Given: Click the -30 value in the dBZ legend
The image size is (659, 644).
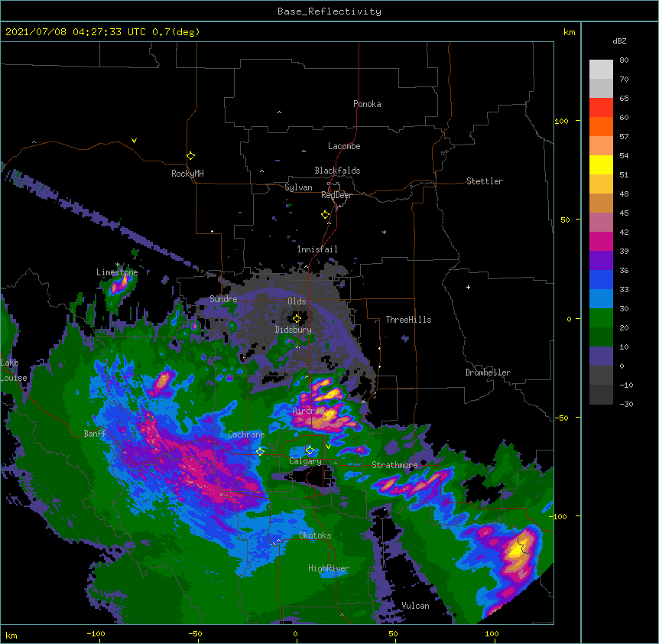Looking at the screenshot, I should [626, 405].
